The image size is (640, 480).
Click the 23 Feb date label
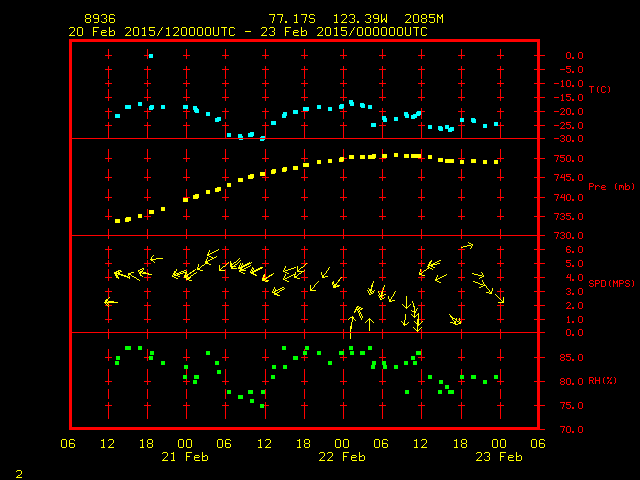pos(499,457)
